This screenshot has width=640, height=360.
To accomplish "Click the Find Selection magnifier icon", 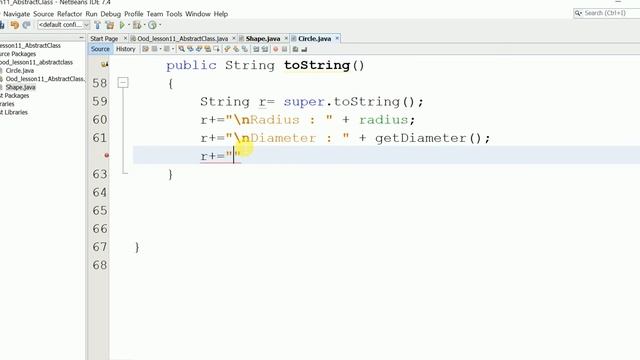I will (x=181, y=49).
